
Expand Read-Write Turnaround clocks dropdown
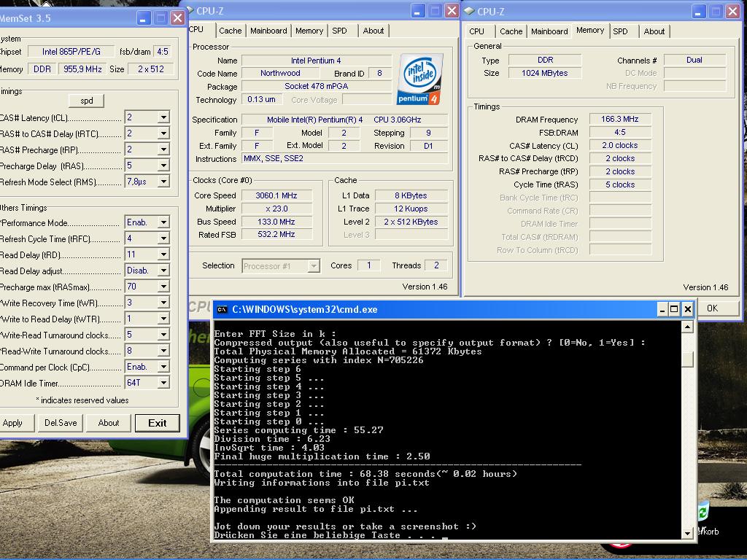point(163,351)
